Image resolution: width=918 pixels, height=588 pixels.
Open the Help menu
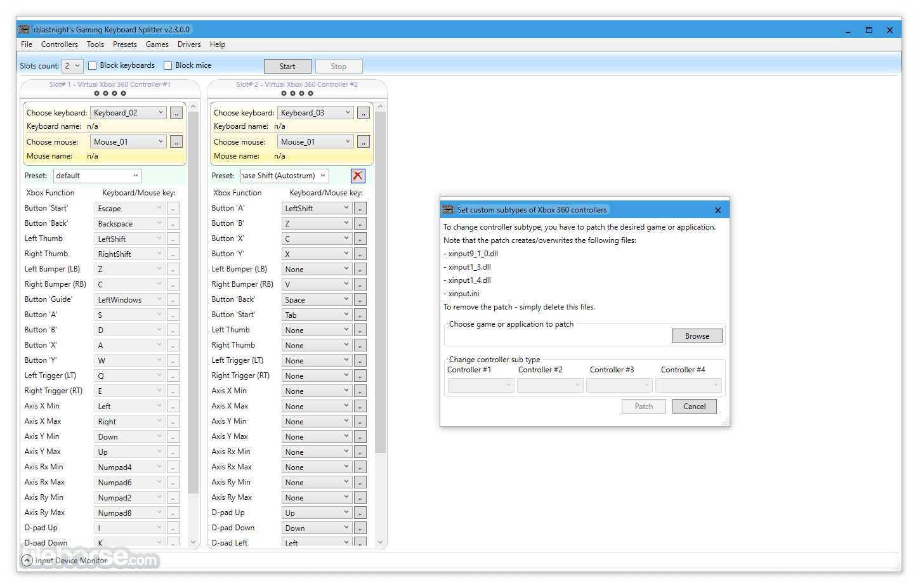218,44
